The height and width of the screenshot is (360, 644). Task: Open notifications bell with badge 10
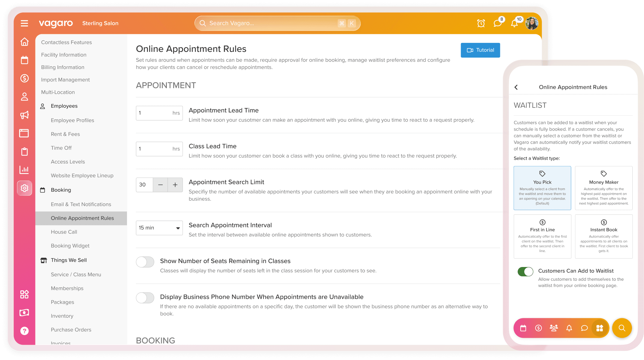514,23
